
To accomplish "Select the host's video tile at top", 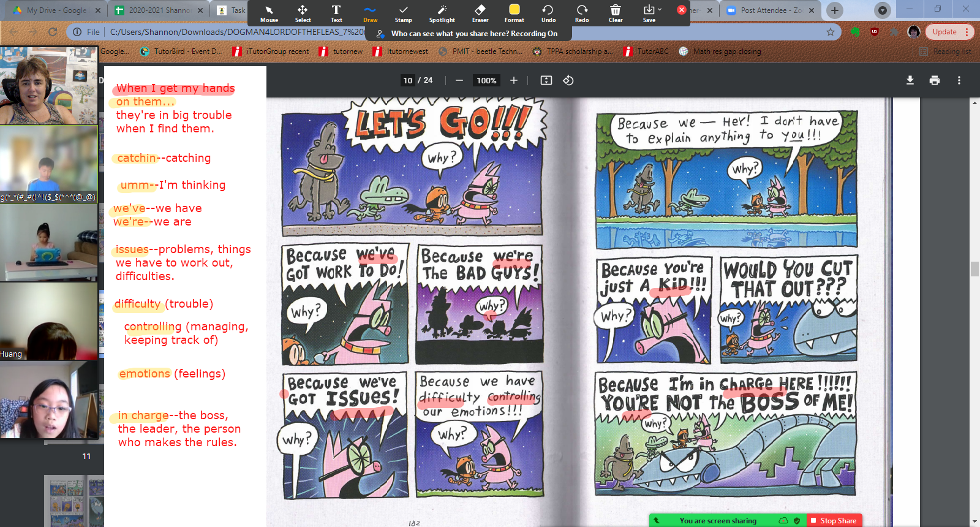I will 49,86.
